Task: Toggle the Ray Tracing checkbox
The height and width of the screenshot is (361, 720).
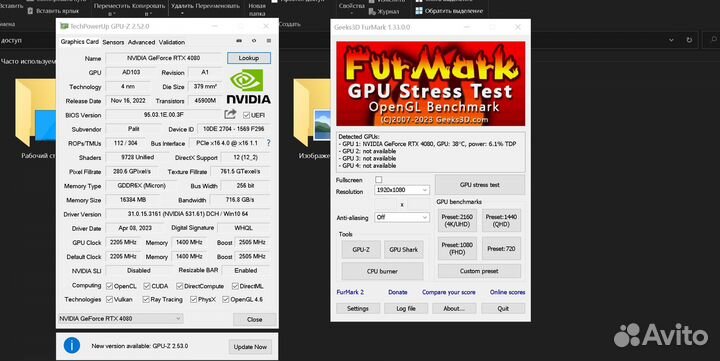Action: point(146,299)
